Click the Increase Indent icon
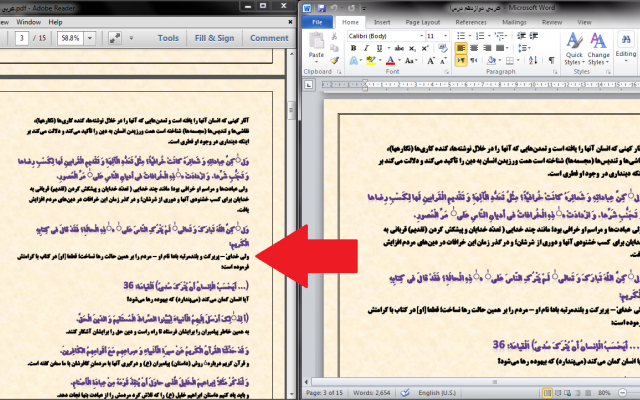640x400 pixels. (x=534, y=36)
